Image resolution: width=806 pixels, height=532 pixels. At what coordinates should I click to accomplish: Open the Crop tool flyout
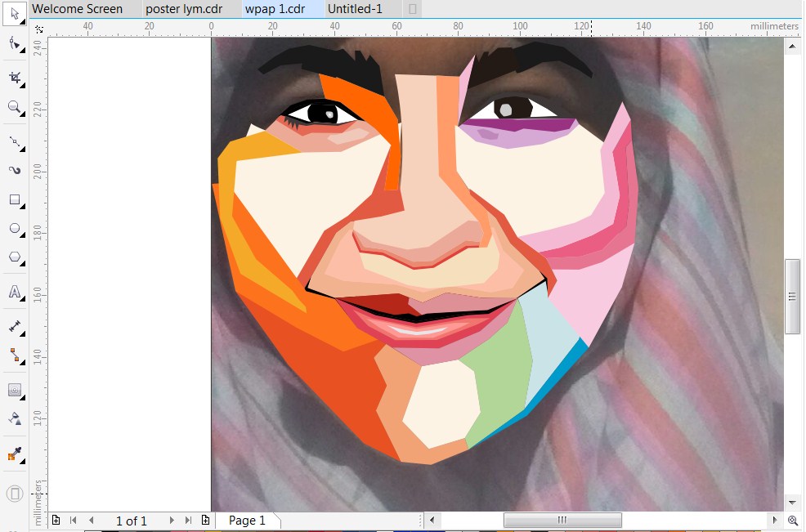click(23, 84)
